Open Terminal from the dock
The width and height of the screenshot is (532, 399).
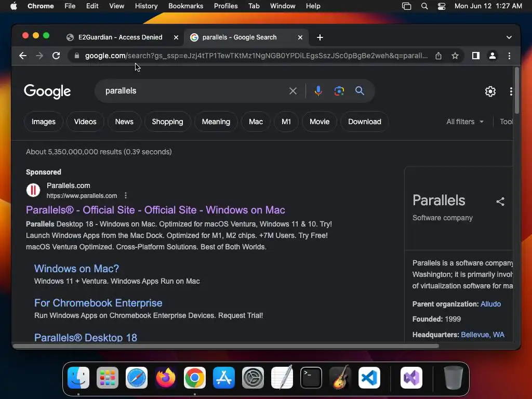coord(311,378)
